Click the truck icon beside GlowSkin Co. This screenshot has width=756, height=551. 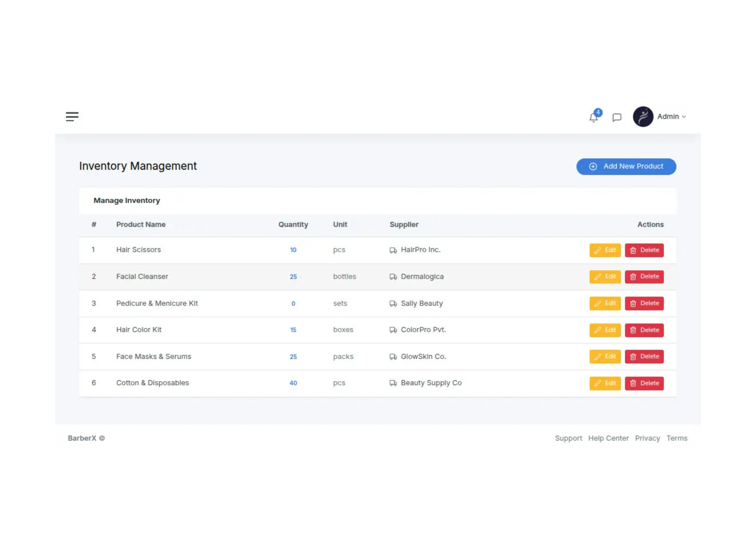pyautogui.click(x=393, y=357)
